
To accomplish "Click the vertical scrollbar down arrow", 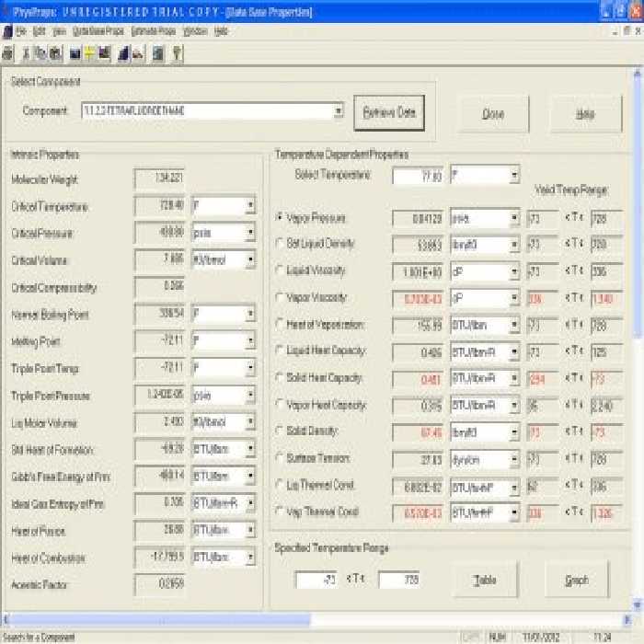I will point(637,605).
